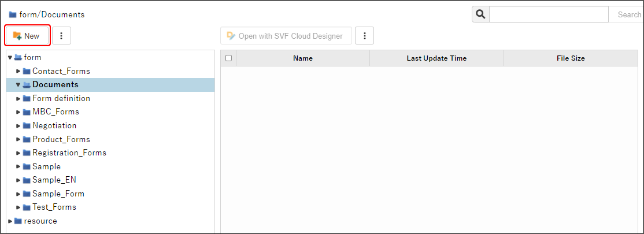644x234 pixels.
Task: Expand the Sample_Form folder arrow
Action: click(x=18, y=194)
